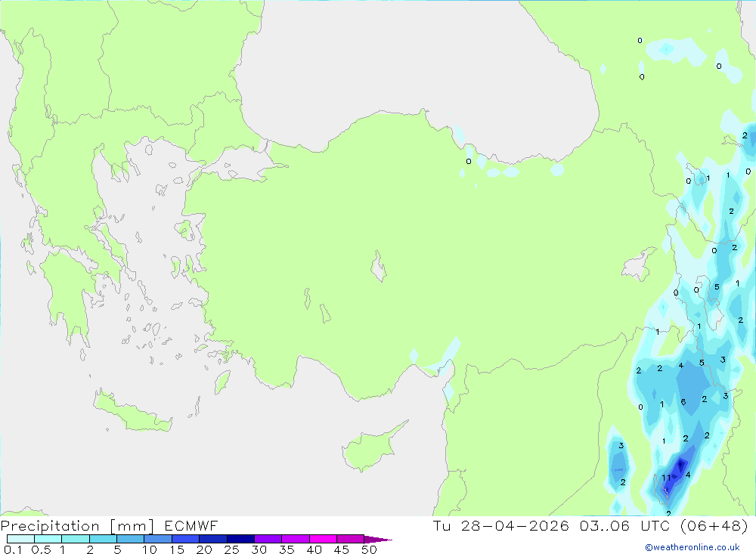Click the '25' legend scale label
Image resolution: width=756 pixels, height=554 pixels.
point(232,549)
